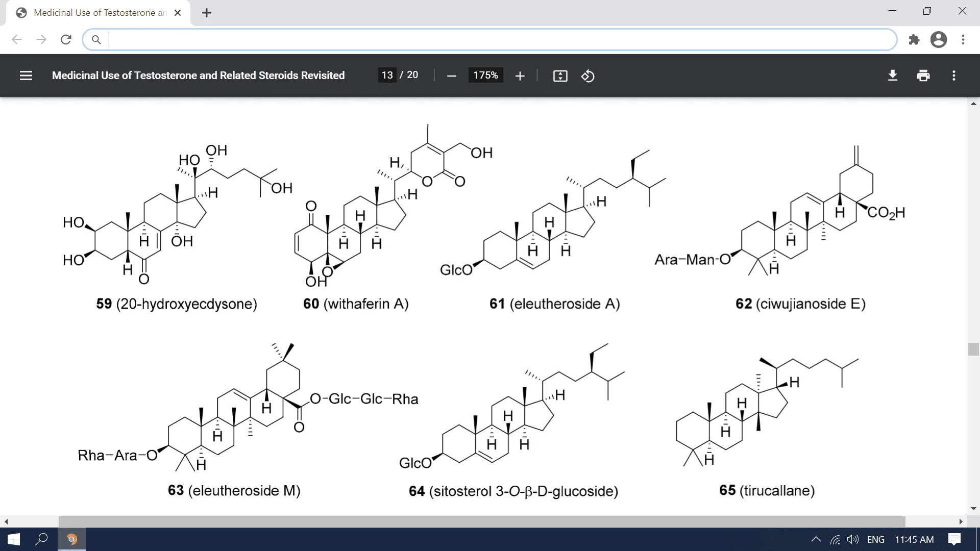Viewport: 980px width, 551px height.
Task: Click the 175% zoom level dropdown
Action: tap(485, 76)
